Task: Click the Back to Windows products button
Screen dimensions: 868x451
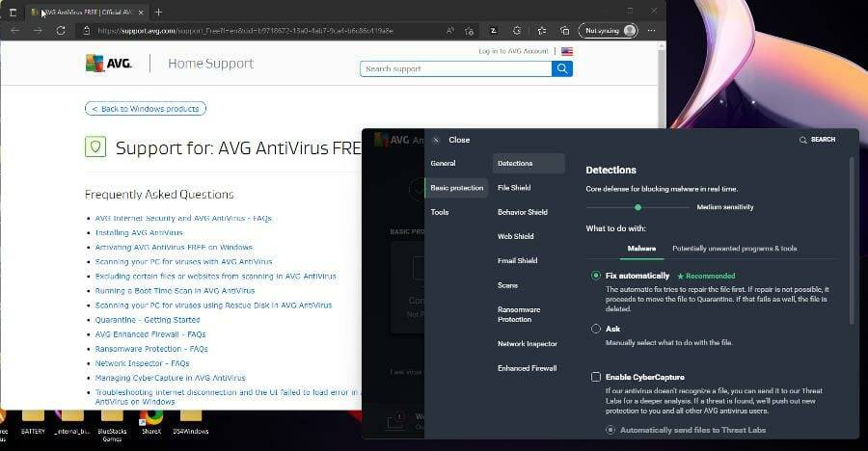Action: click(x=146, y=109)
